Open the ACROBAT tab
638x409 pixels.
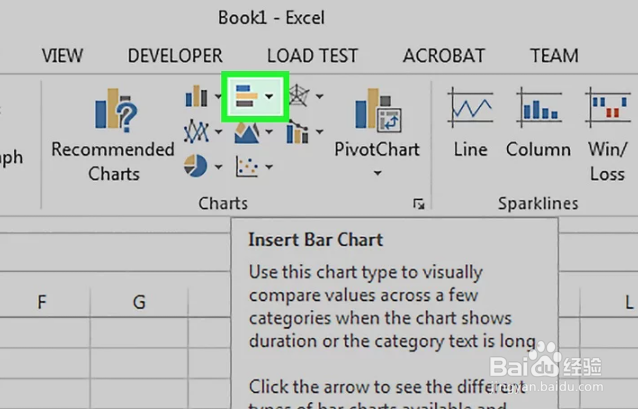coord(444,56)
